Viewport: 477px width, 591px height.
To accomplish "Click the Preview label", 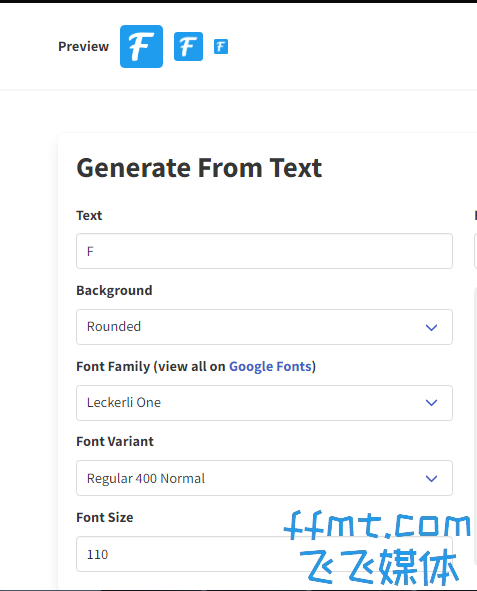I will click(x=83, y=46).
